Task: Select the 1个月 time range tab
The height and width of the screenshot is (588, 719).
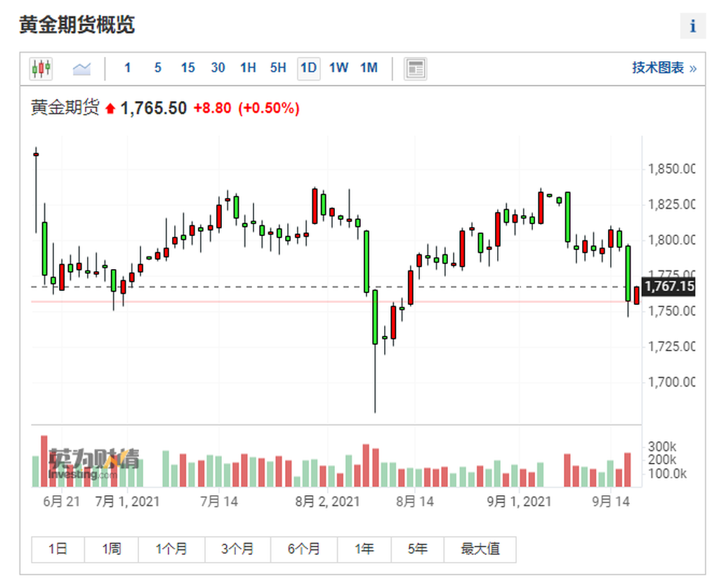Action: (171, 549)
